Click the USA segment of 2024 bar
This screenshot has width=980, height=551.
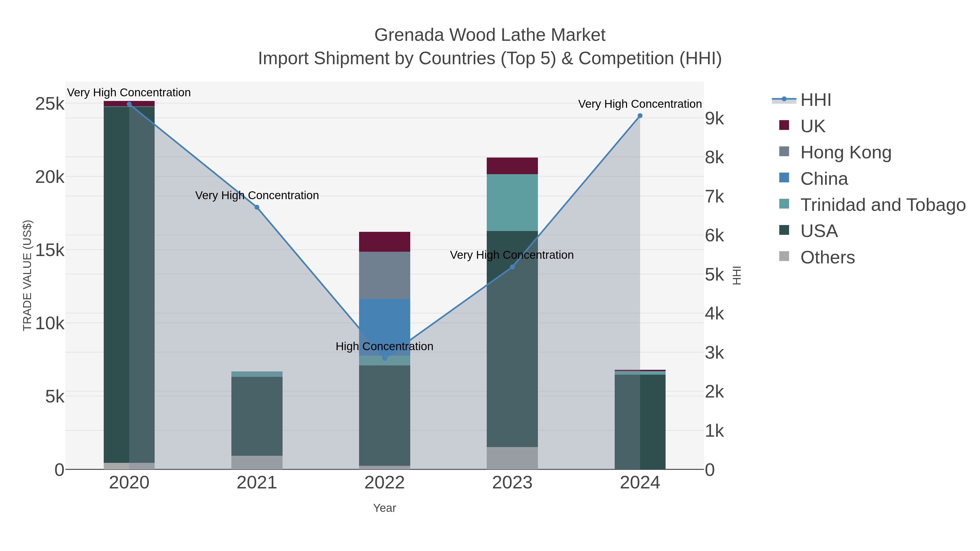pyautogui.click(x=640, y=422)
